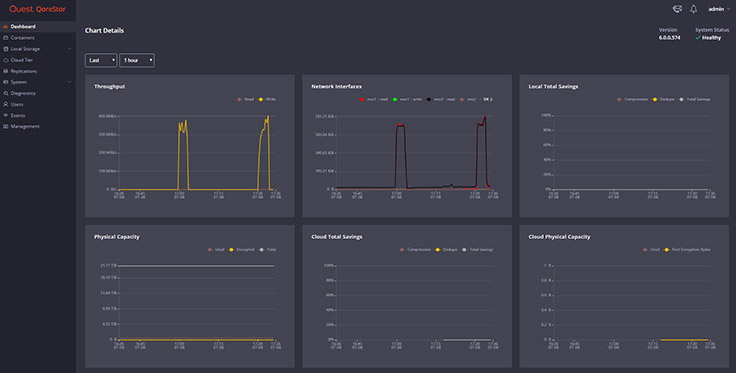Toggle Total in Physical Capacity legend
Viewport: 736px width, 373px height.
(268, 250)
